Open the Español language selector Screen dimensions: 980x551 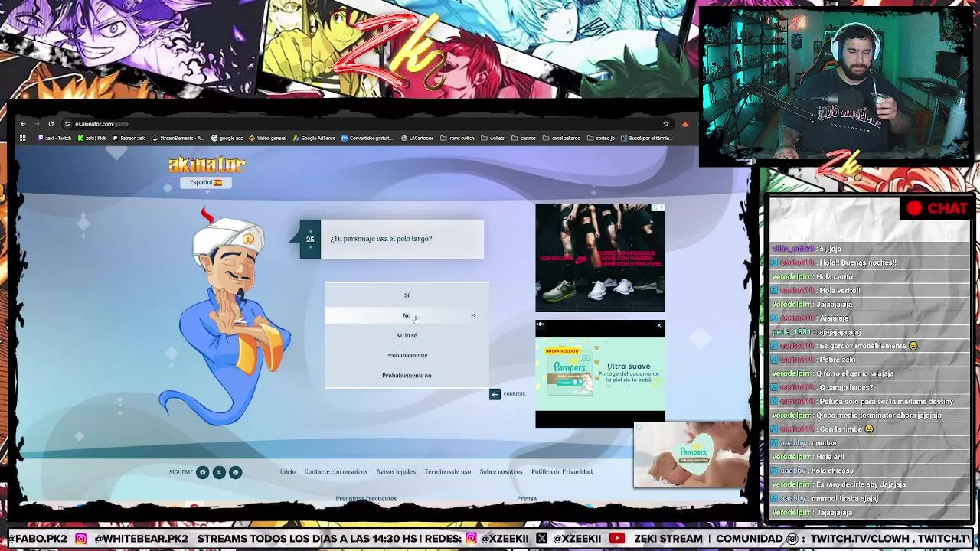pyautogui.click(x=206, y=183)
